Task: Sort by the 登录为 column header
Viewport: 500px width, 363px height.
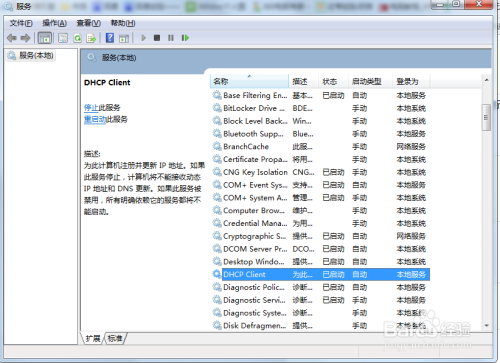Action: tap(411, 81)
